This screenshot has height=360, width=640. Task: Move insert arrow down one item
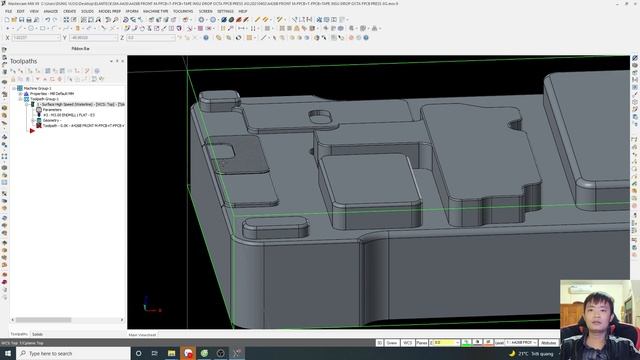click(38, 79)
